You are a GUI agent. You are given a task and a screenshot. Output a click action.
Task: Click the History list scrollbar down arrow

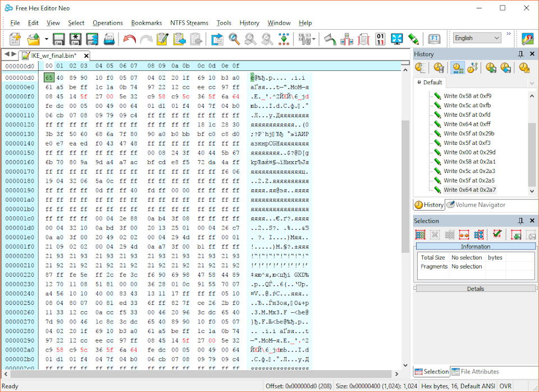(532, 192)
